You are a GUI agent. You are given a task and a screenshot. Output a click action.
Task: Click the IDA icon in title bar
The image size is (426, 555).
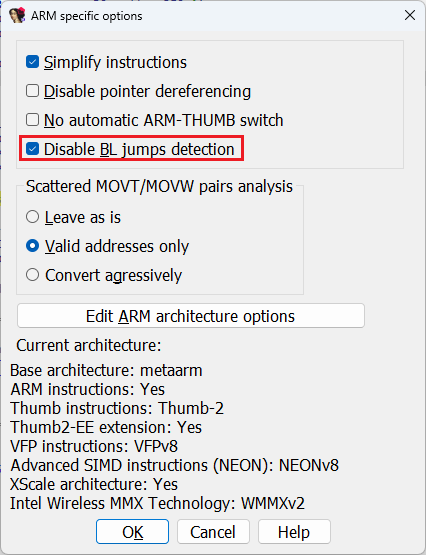(17, 15)
